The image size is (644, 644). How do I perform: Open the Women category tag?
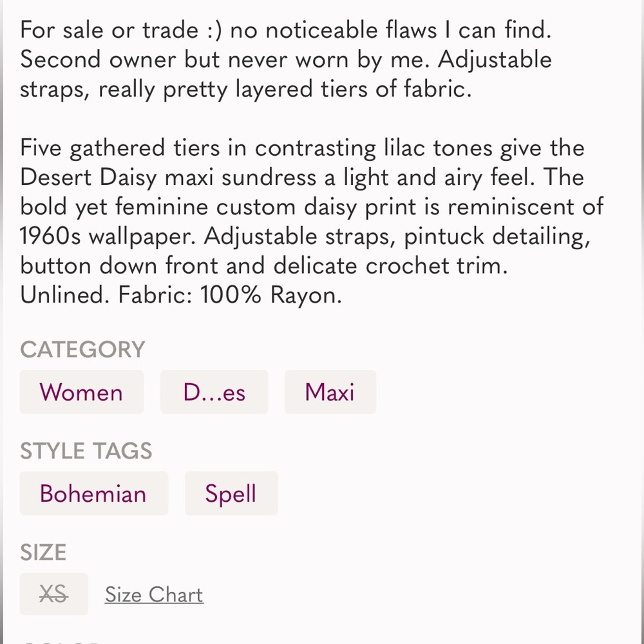coord(81,392)
